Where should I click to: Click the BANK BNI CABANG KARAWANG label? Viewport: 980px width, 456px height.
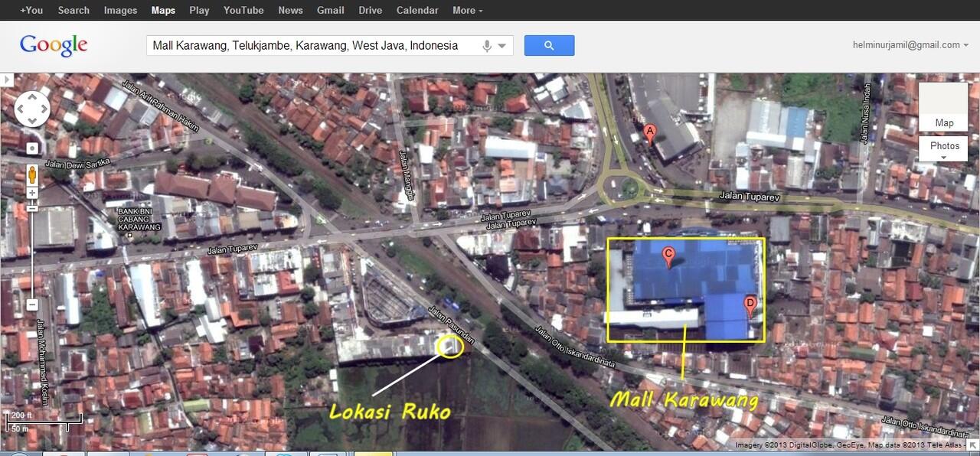pyautogui.click(x=139, y=220)
